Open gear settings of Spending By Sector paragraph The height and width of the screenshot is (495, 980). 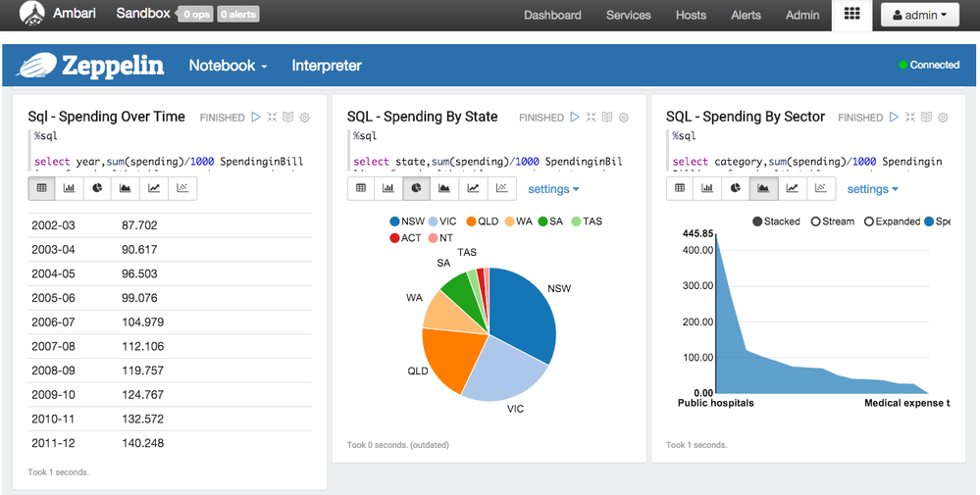943,117
